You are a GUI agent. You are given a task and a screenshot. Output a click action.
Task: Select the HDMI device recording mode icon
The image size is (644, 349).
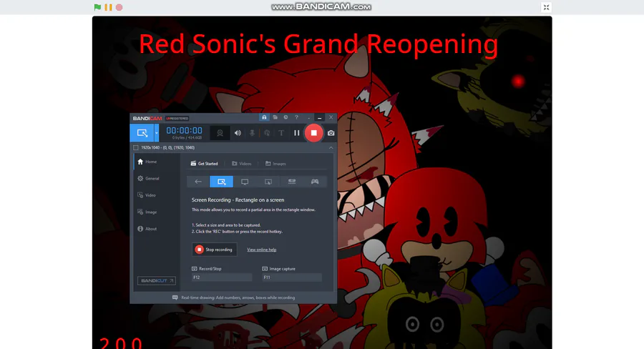point(292,182)
